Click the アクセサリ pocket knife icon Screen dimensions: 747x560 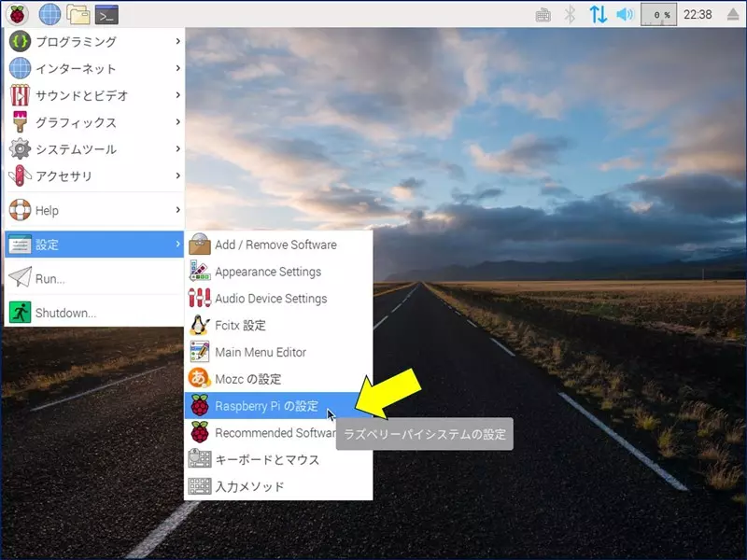tap(20, 175)
